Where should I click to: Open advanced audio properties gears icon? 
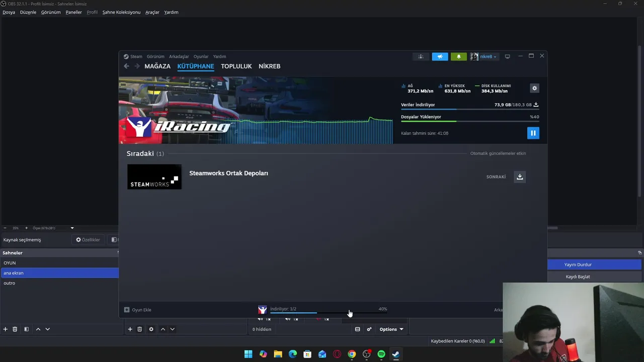[x=369, y=329]
